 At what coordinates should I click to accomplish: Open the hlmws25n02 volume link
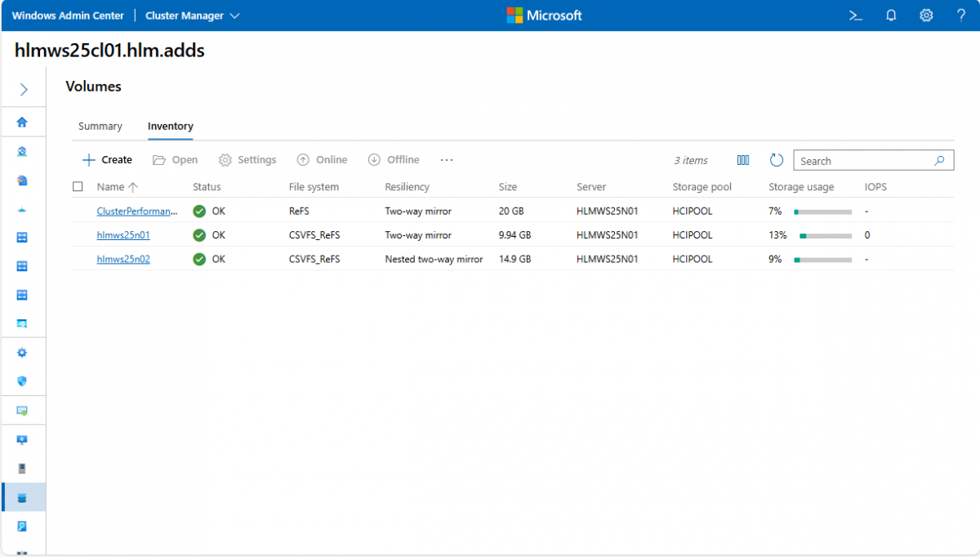pyautogui.click(x=123, y=259)
